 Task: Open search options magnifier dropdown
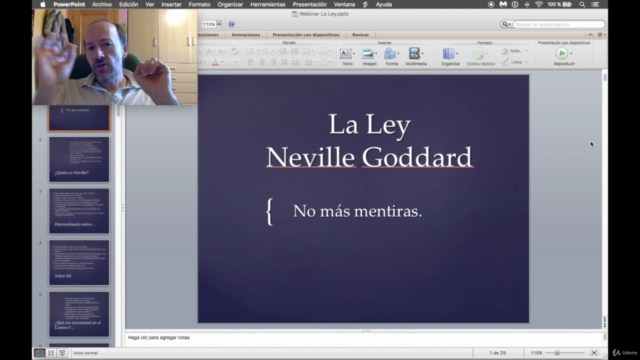[506, 24]
